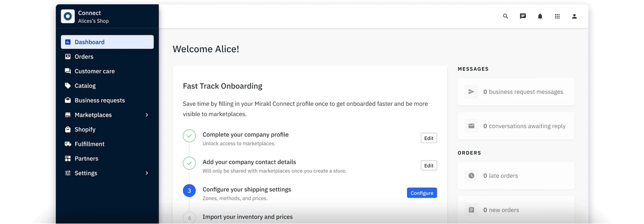
Task: Click the paper plane business request icon
Action: (x=471, y=92)
